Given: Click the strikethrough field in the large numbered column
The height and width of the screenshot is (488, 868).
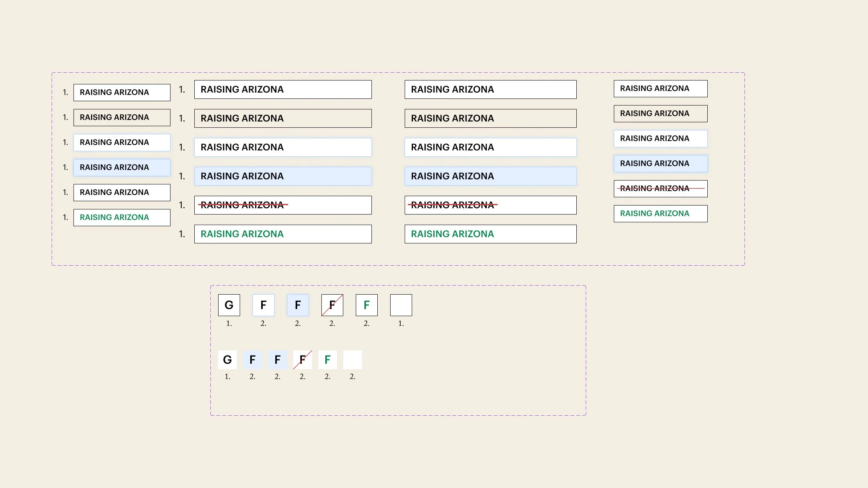Looking at the screenshot, I should [x=283, y=205].
